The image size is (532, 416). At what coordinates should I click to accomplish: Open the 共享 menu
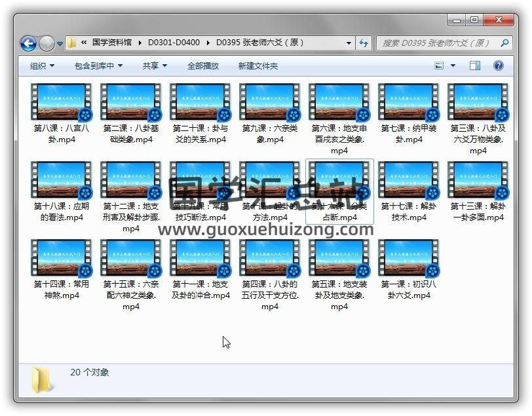point(155,66)
